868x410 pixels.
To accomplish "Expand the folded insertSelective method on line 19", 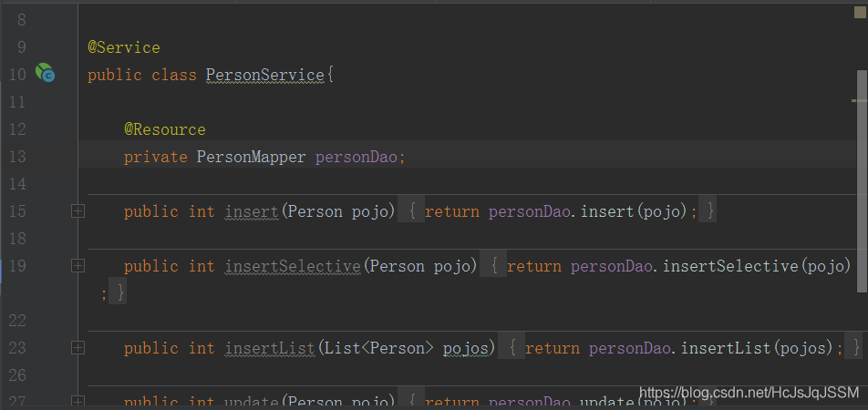I will point(77,266).
